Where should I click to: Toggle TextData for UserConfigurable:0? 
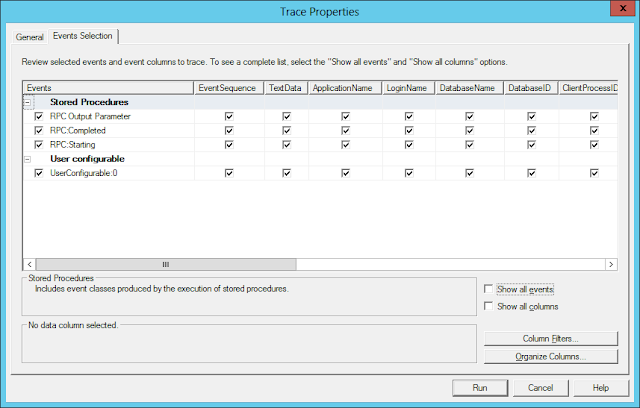[x=287, y=173]
